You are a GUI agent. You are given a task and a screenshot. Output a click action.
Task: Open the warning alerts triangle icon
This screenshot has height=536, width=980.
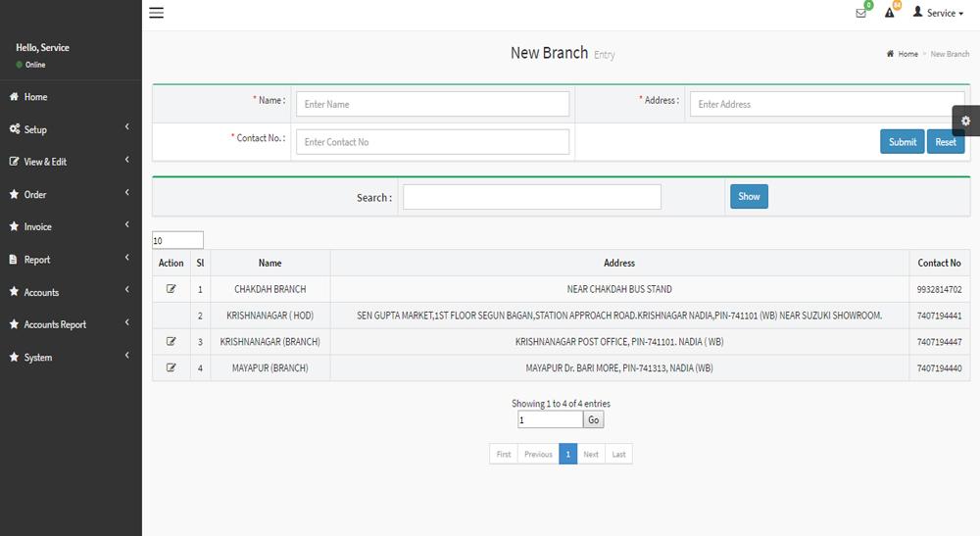(890, 13)
